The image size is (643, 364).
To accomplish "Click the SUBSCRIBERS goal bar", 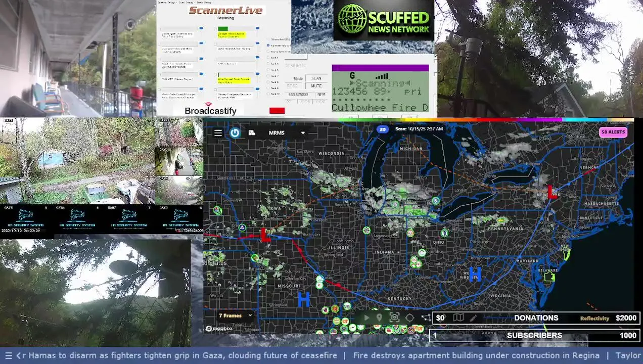I will (535, 335).
